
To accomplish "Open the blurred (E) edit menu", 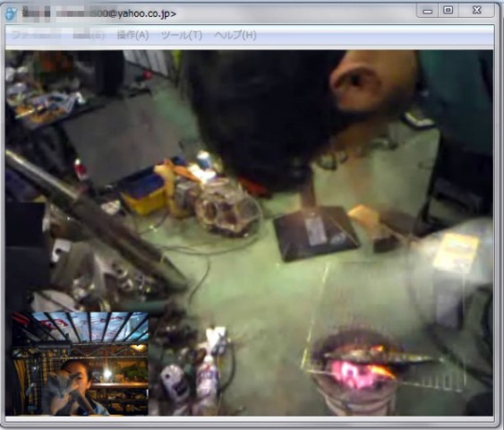I will (x=89, y=35).
